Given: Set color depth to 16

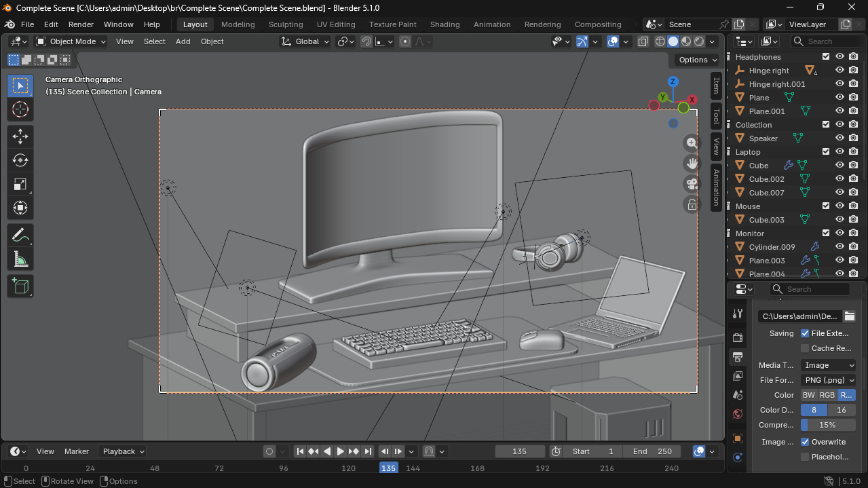Looking at the screenshot, I should click(x=842, y=410).
